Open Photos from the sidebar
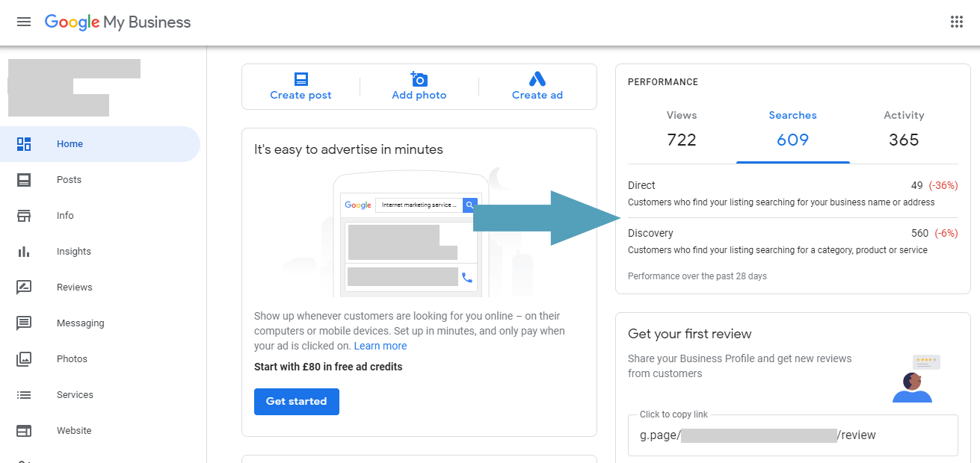 [x=100, y=359]
